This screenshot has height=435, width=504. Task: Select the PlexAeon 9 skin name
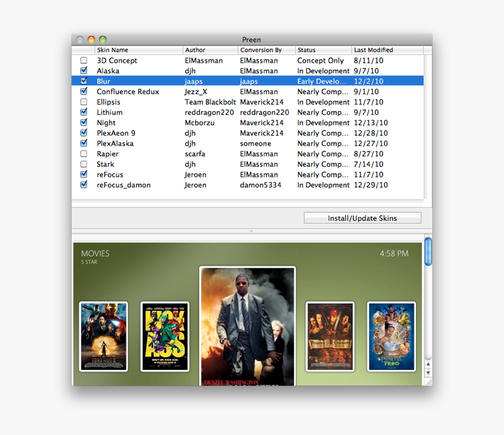pos(116,133)
